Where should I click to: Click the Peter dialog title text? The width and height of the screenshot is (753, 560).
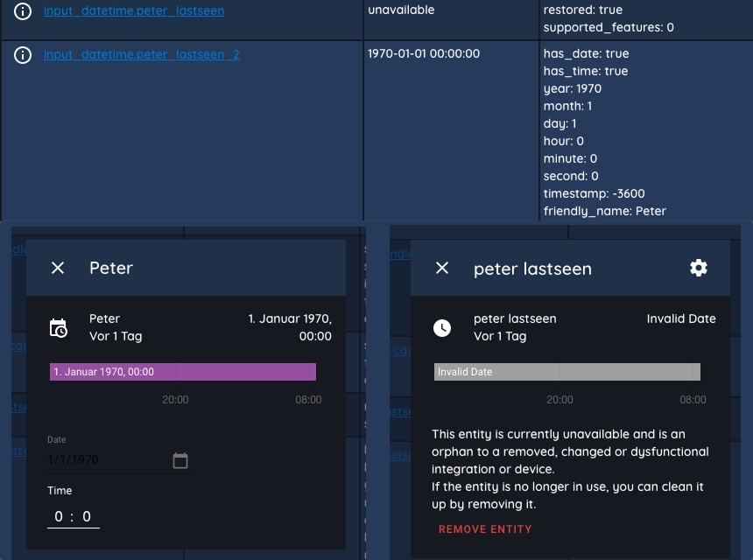[111, 268]
